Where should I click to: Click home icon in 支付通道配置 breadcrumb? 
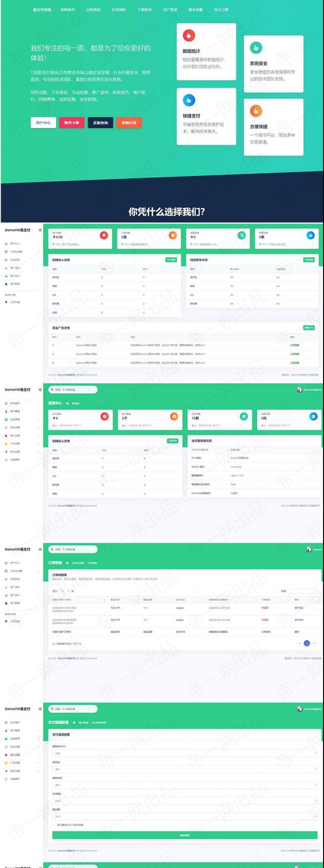pyautogui.click(x=74, y=722)
